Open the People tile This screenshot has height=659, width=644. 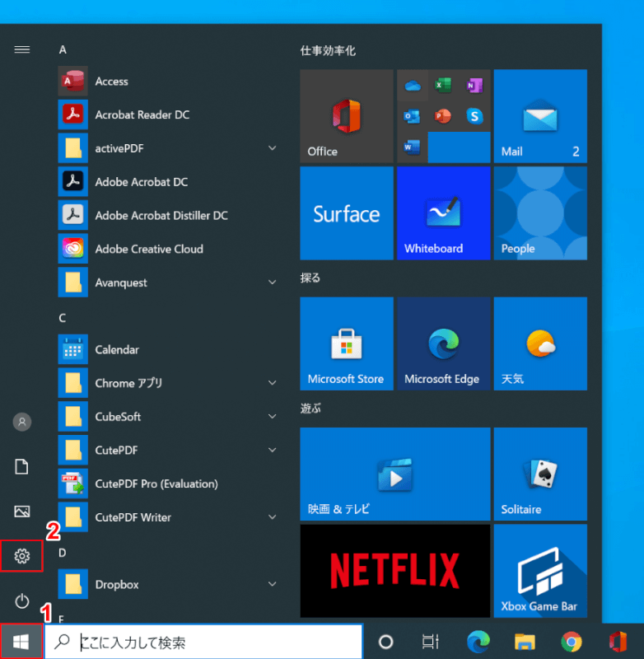[540, 213]
